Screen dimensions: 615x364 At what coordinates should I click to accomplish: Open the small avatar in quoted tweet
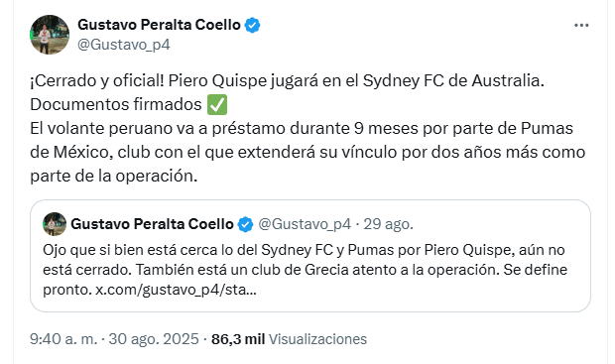(x=55, y=224)
